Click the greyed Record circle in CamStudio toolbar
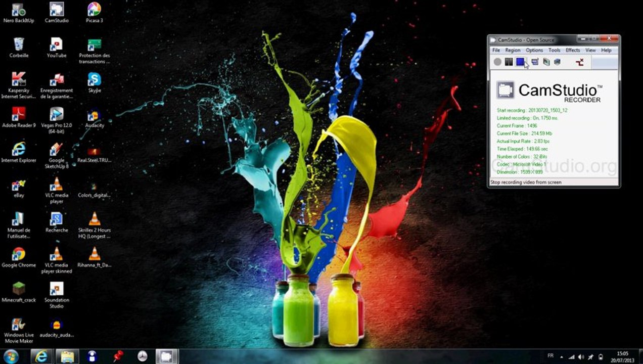Image resolution: width=643 pixels, height=364 pixels. tap(497, 62)
